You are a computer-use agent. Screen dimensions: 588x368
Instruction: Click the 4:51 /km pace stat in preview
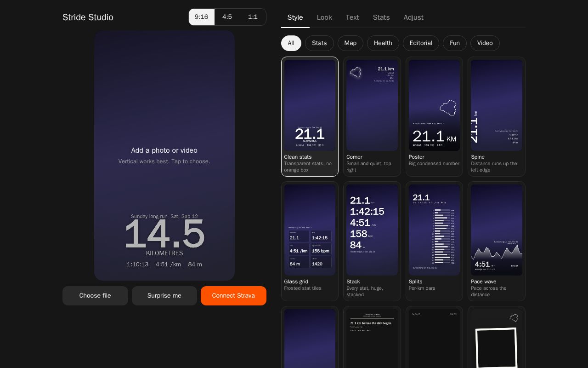point(168,264)
